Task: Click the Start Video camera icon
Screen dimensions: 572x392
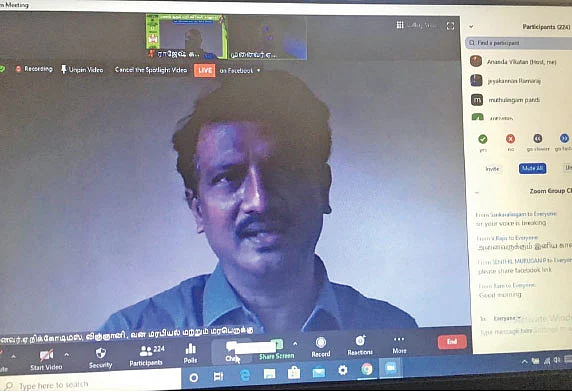Action: (46, 354)
